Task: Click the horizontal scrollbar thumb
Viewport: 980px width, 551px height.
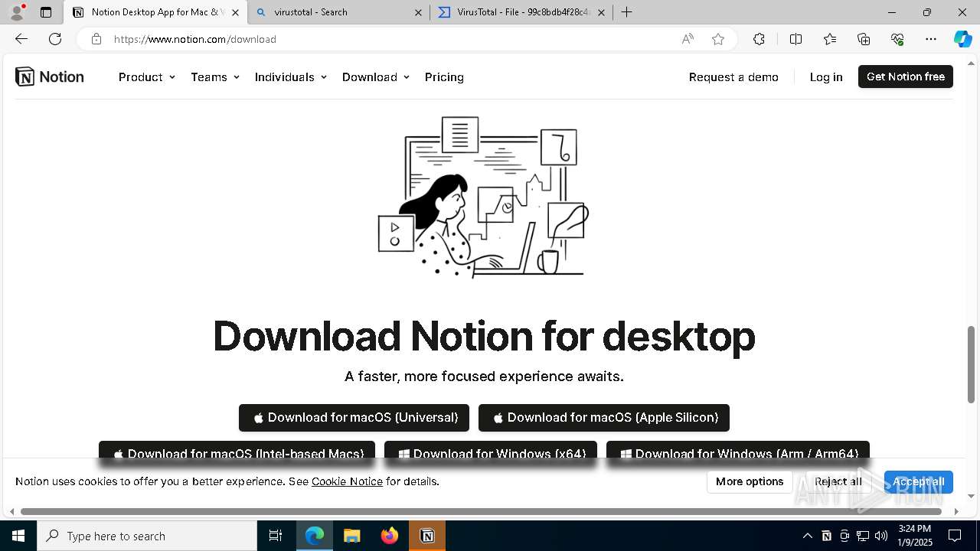Action: (x=481, y=511)
